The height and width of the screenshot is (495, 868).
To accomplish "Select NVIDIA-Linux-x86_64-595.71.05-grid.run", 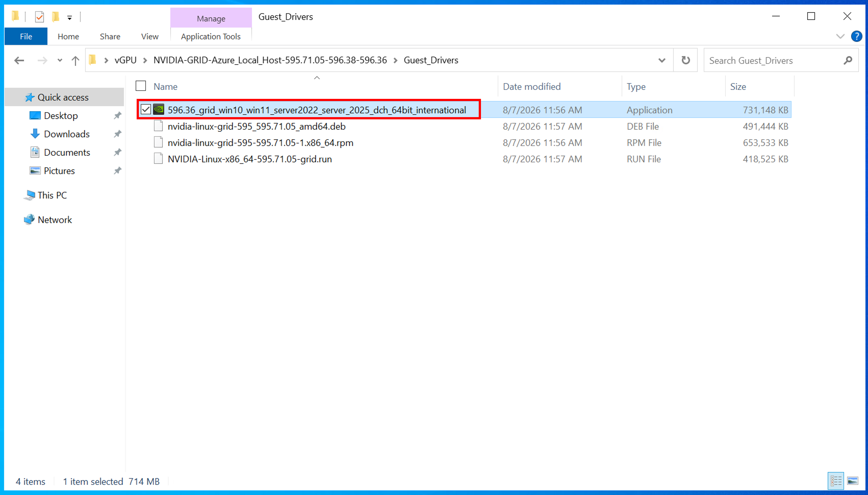I will pos(250,159).
